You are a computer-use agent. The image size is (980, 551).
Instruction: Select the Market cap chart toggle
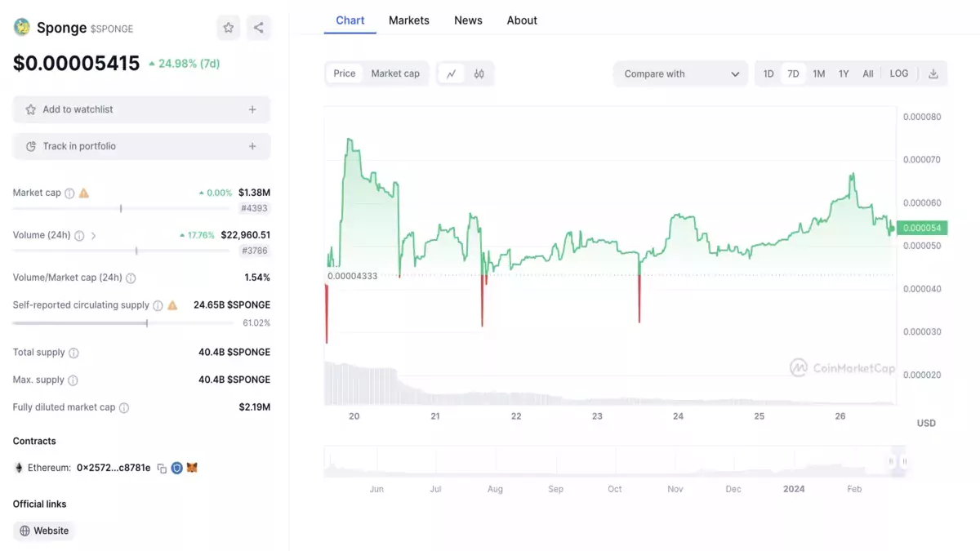395,73
